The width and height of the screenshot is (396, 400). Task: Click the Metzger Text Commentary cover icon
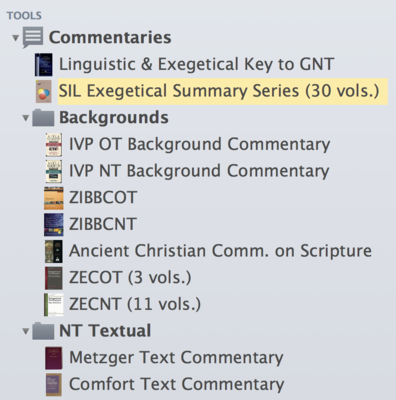click(x=53, y=358)
